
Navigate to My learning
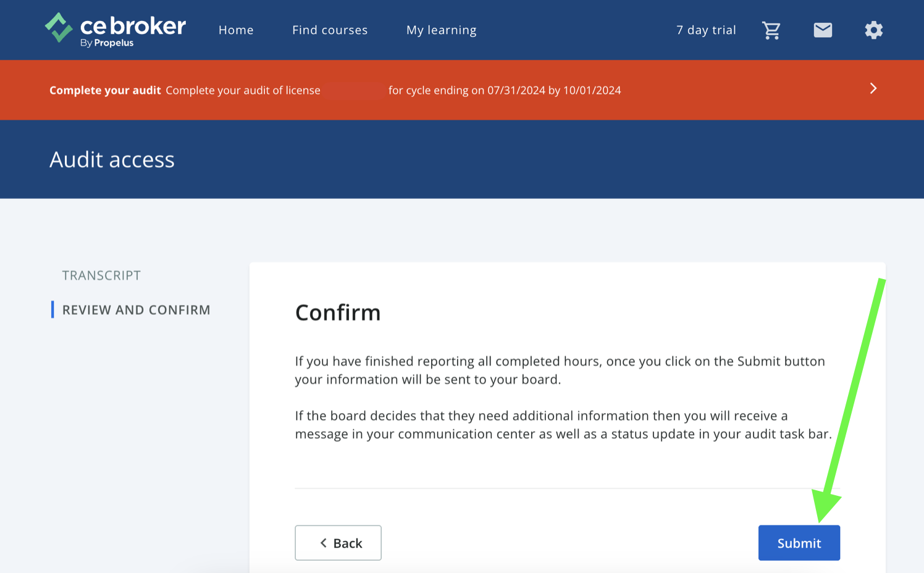pos(441,30)
